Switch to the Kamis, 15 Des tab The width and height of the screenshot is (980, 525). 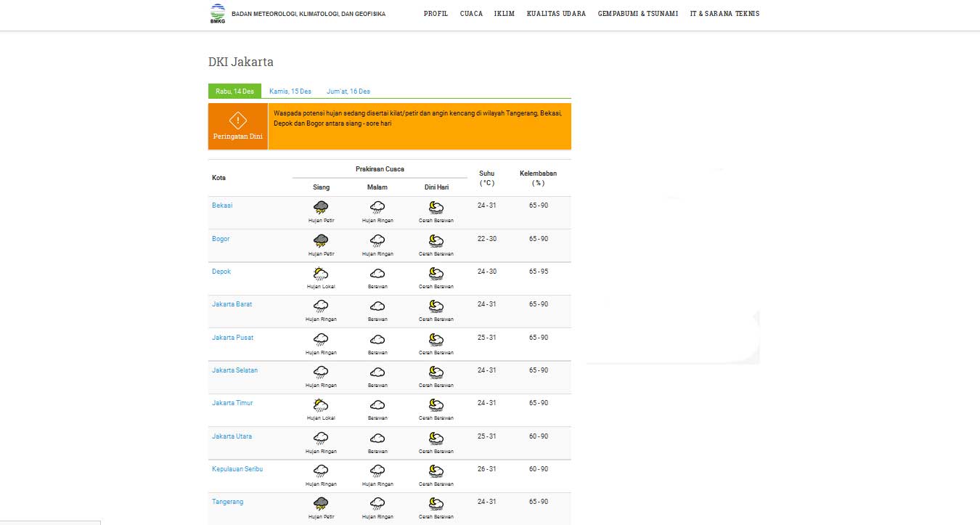point(290,91)
